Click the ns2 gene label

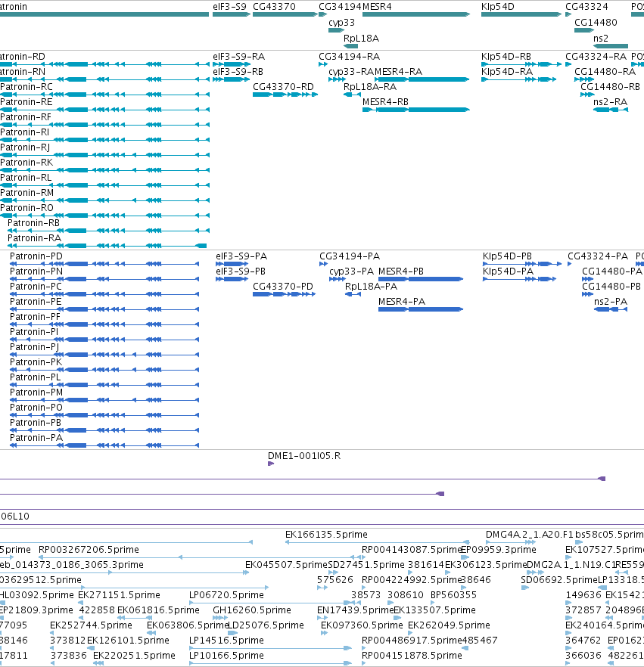pyautogui.click(x=601, y=39)
